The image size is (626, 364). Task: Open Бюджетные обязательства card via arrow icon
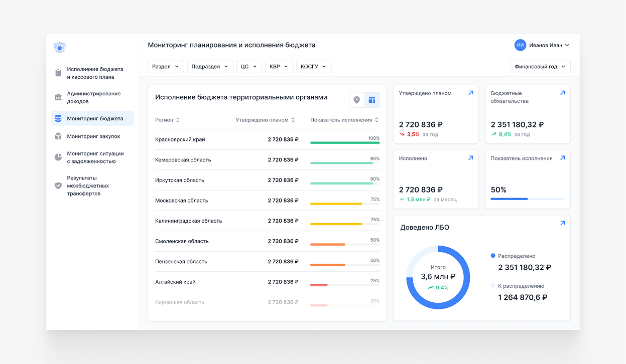pos(562,93)
